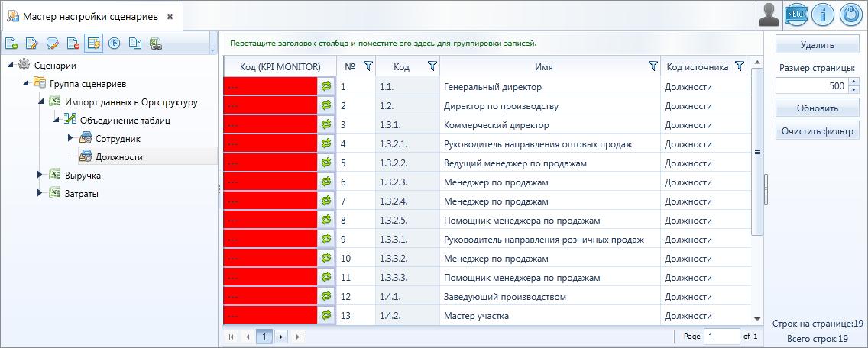Select the Мастер настройки сценариев tab

(91, 17)
